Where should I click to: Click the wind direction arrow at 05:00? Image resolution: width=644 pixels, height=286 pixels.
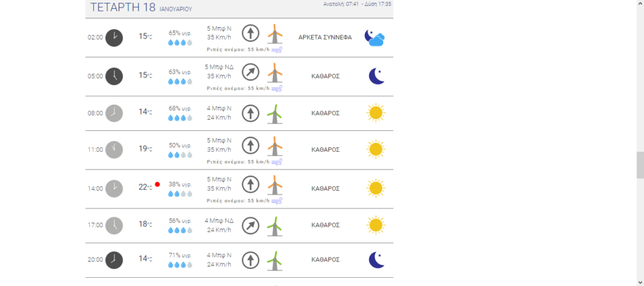pos(250,72)
